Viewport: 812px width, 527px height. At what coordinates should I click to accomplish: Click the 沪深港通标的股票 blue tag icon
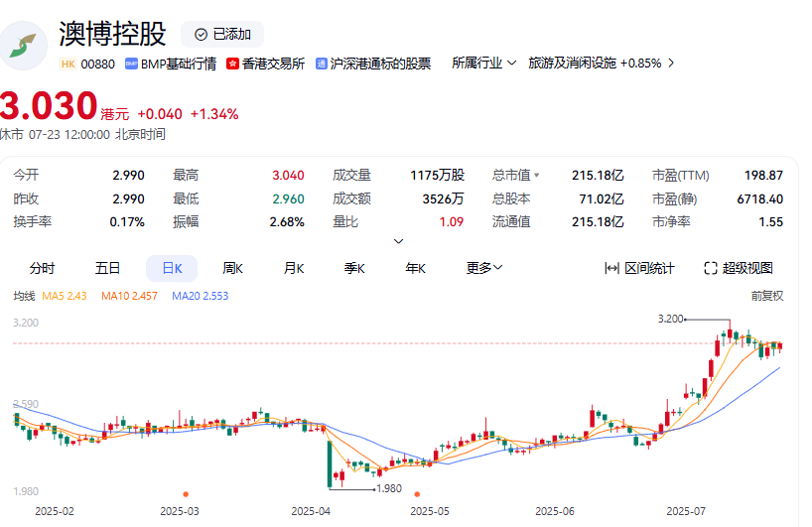click(321, 64)
